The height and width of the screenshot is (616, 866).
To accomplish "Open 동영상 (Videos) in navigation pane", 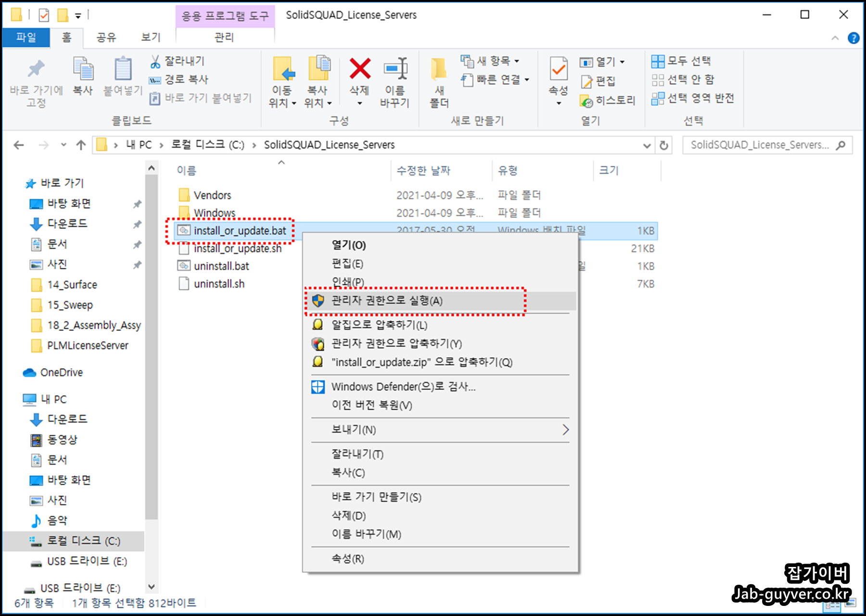I will tap(62, 439).
